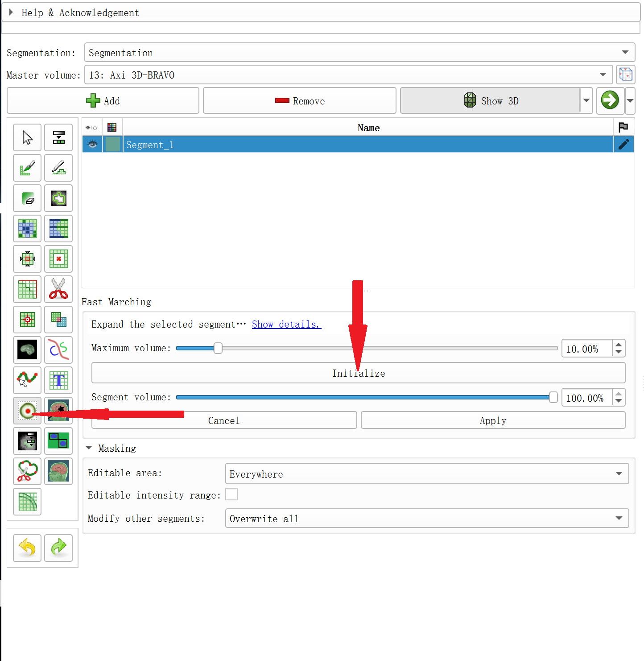
Task: Enable Editable intensity range checkbox
Action: coord(231,495)
